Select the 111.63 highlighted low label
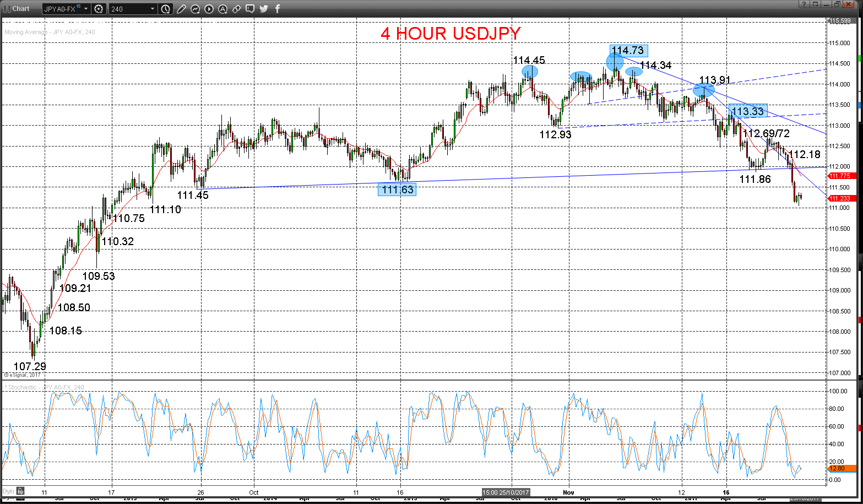This screenshot has height=504, width=863. [x=397, y=189]
